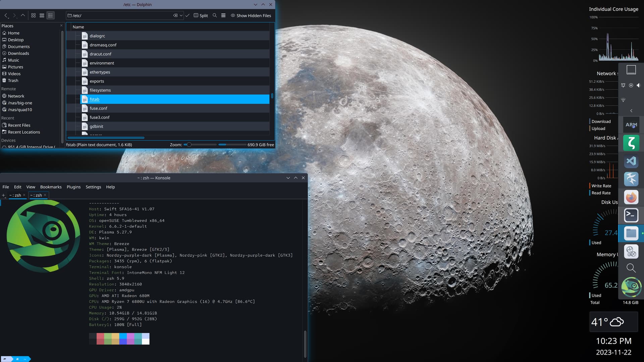Open Downloads in Places panel
The height and width of the screenshot is (362, 644).
pyautogui.click(x=31, y=53)
